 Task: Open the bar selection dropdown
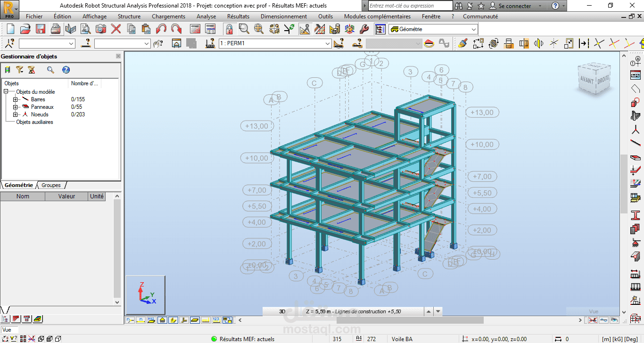147,43
